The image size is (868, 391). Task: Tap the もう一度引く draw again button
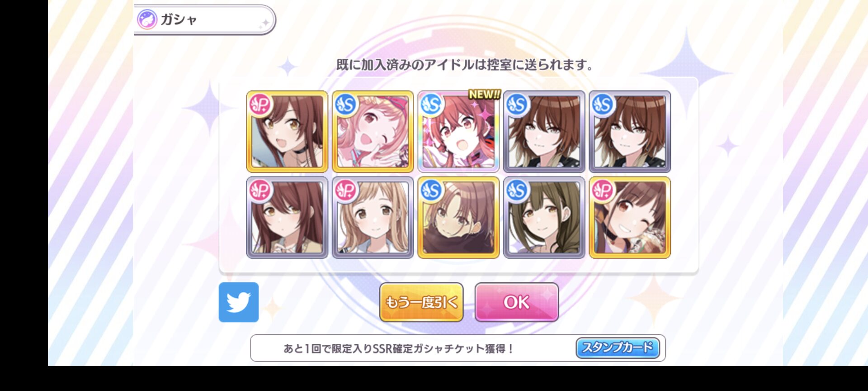coord(421,302)
